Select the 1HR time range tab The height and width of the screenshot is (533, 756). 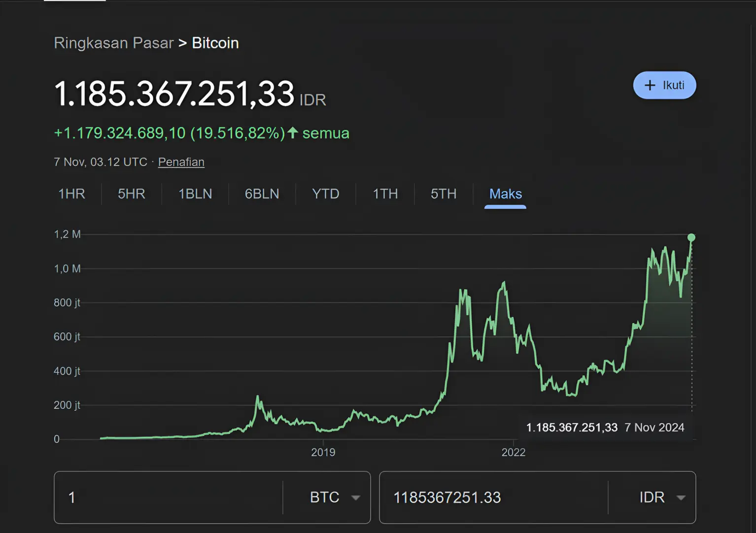(72, 194)
